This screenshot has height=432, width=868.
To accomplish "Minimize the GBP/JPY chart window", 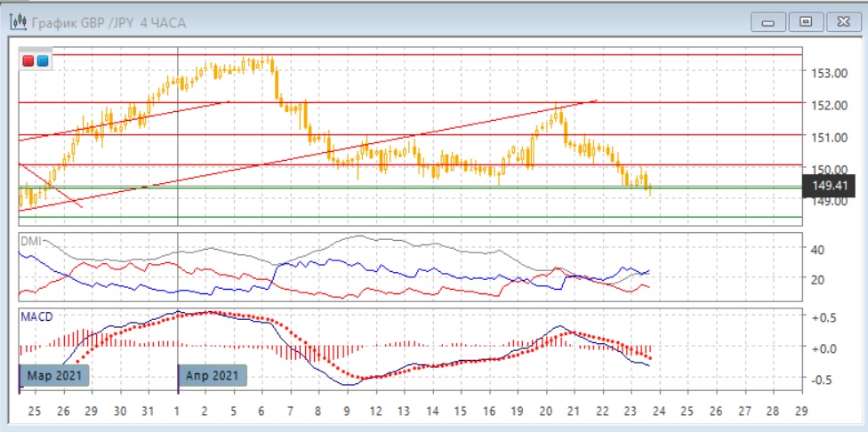I will (768, 21).
